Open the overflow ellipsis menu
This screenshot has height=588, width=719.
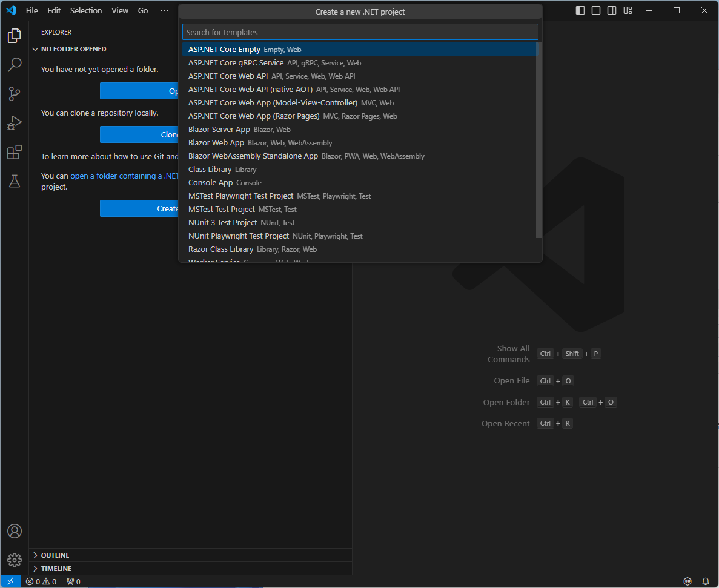point(164,10)
